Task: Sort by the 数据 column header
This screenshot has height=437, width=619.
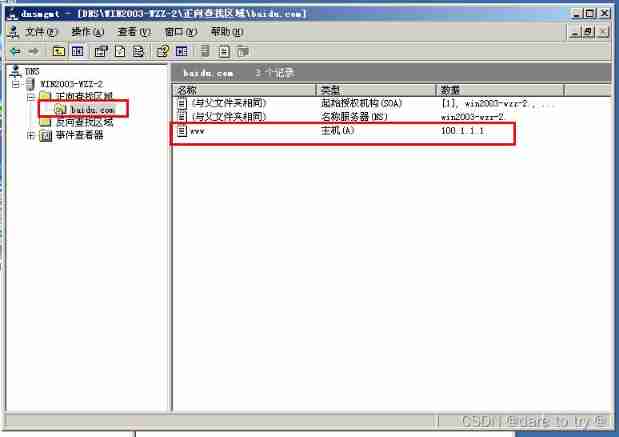Action: tap(500, 90)
